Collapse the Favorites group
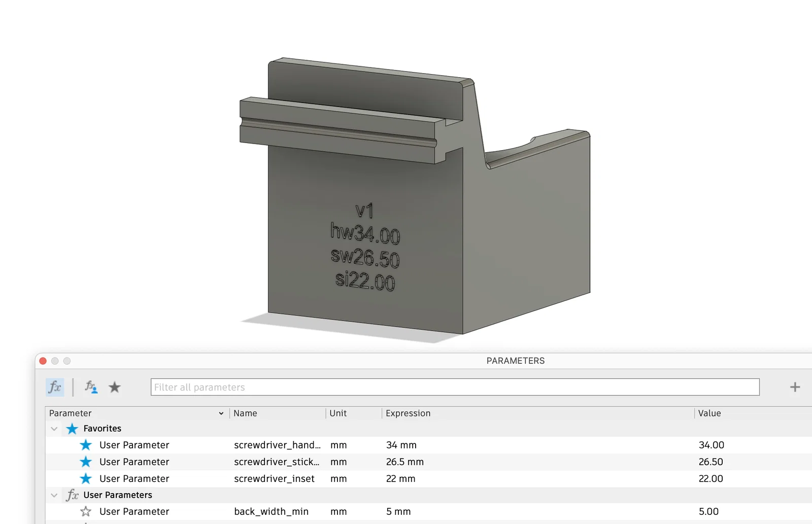 (54, 429)
